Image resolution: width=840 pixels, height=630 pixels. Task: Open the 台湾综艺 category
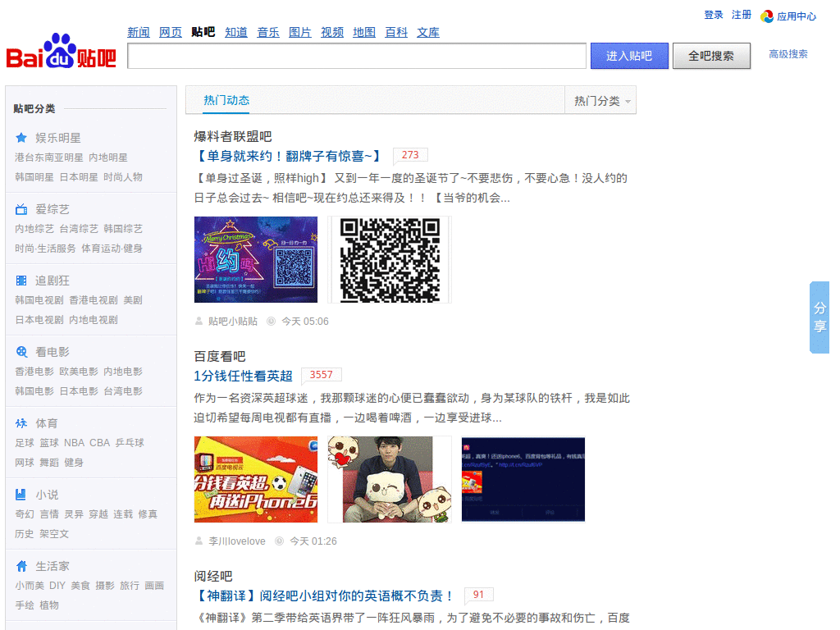[79, 229]
